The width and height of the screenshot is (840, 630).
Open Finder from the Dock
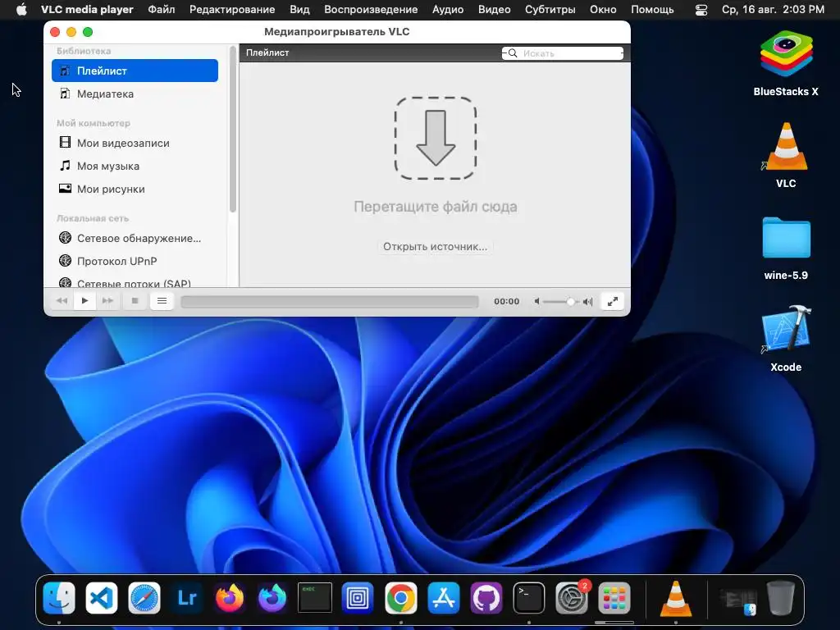coord(59,598)
